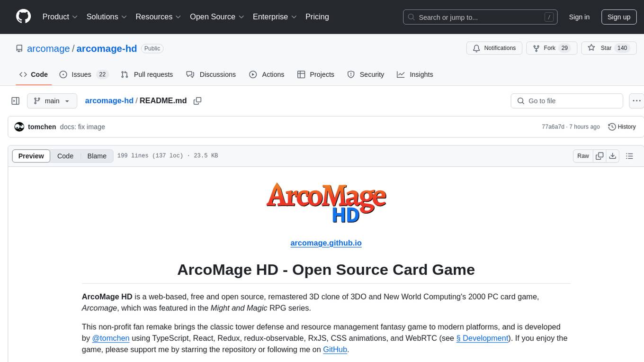Expand the Solutions menu
The image size is (644, 362).
coord(107,17)
